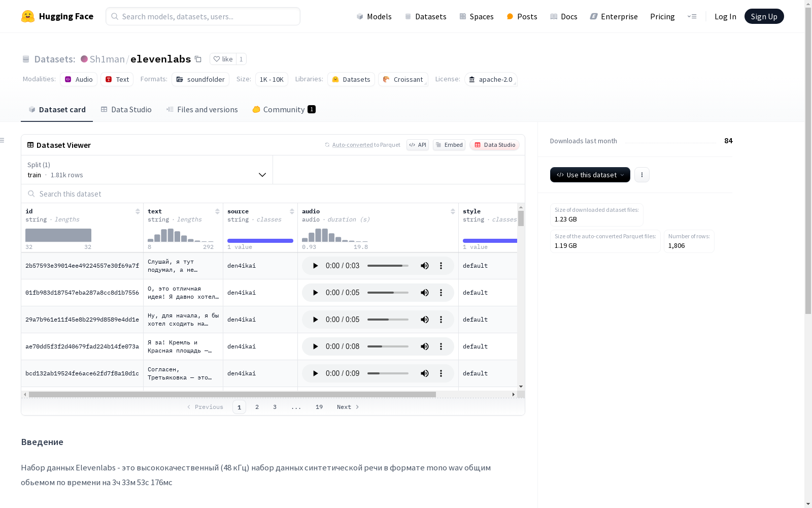Copy the dataset name to clipboard
The width and height of the screenshot is (812, 508).
tap(198, 59)
